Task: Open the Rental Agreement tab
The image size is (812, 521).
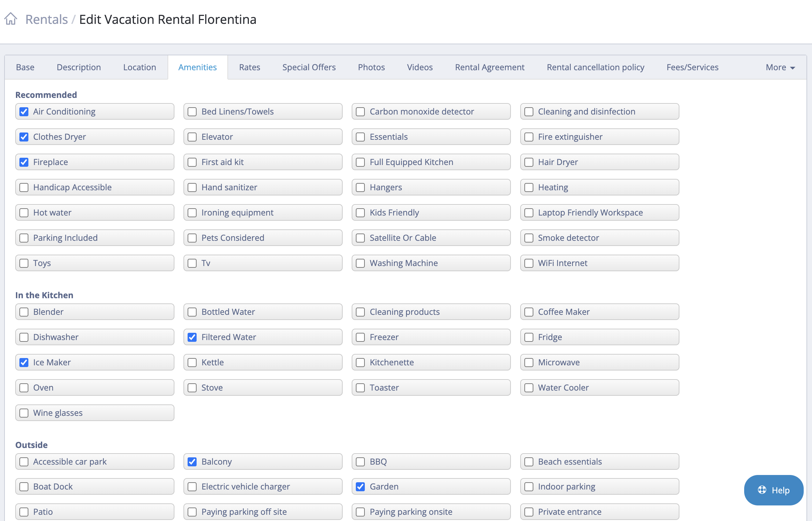Action: coord(490,67)
